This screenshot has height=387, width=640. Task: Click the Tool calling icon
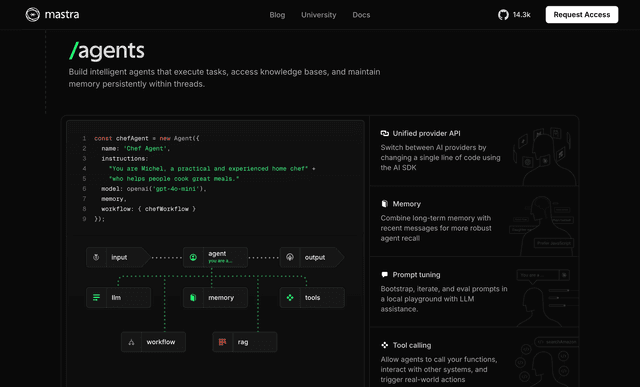[x=384, y=345]
